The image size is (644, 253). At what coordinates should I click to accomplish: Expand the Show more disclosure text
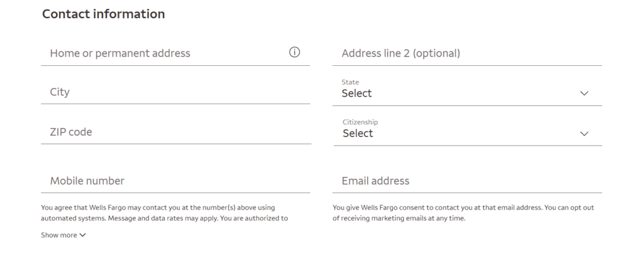tap(59, 235)
